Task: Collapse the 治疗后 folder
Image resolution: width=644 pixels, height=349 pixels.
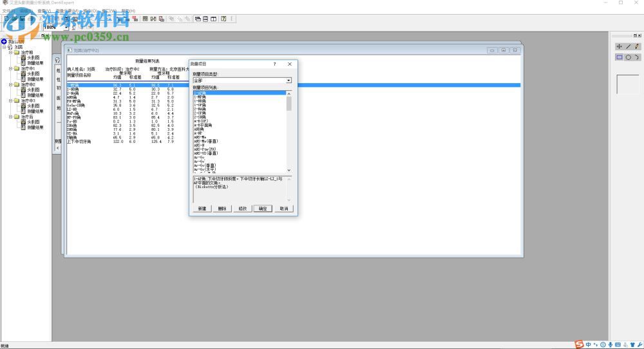Action: point(11,117)
